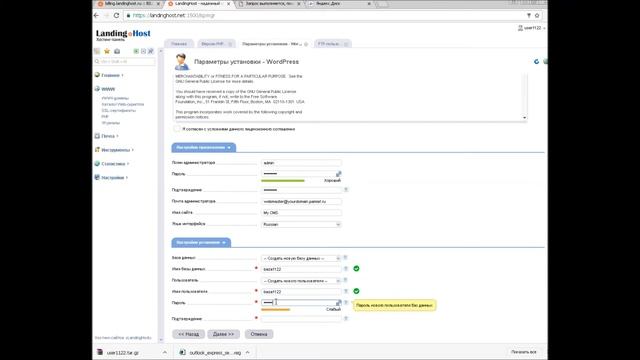Open the outlook_express .reg download item
Image resolution: width=640 pixels, height=360 pixels.
tap(211, 352)
